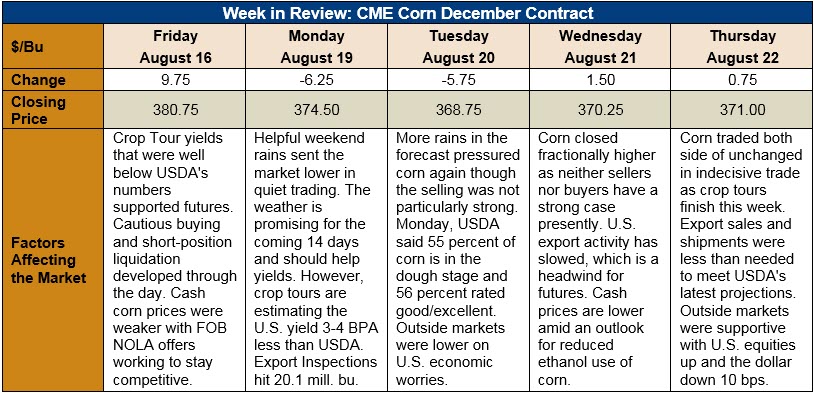Select Thursday's indecisive trade commentary cell
Image resolution: width=814 pixels, height=393 pixels.
click(x=742, y=260)
